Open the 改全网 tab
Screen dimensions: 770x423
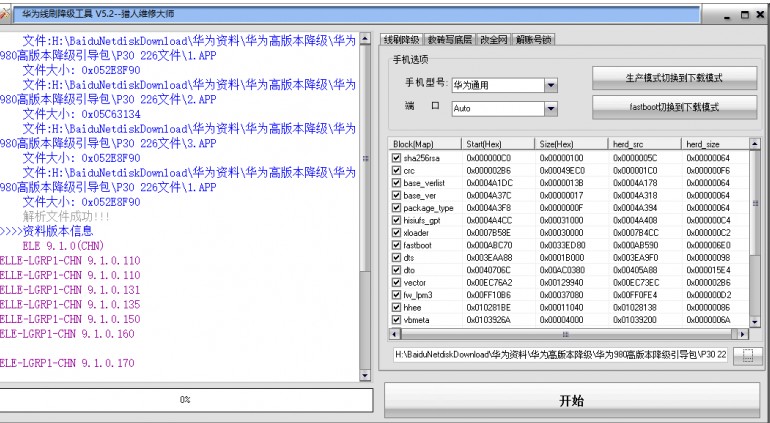tap(494, 40)
